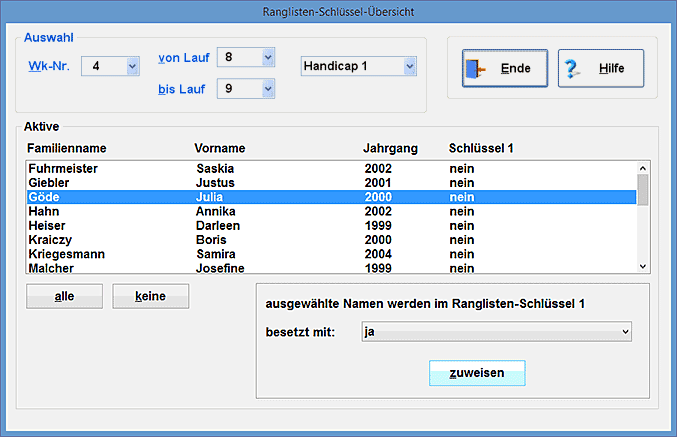Click the list scrollbar up arrow

coord(643,168)
